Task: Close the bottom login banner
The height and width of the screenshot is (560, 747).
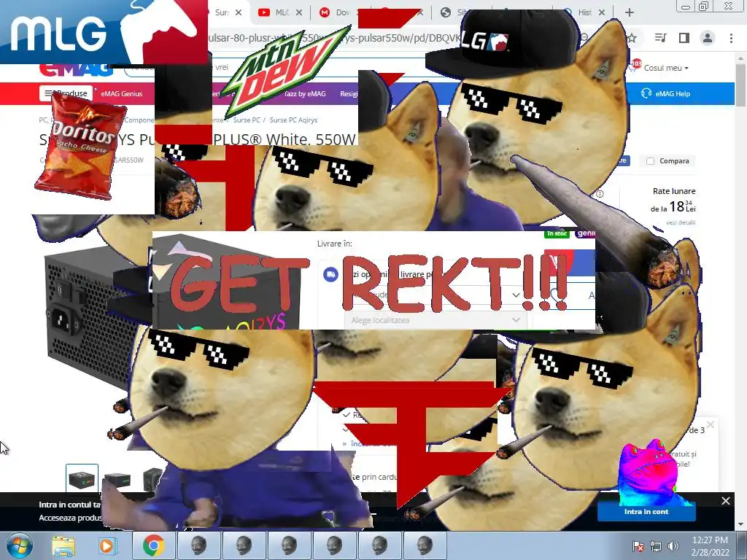Action: coord(726,501)
